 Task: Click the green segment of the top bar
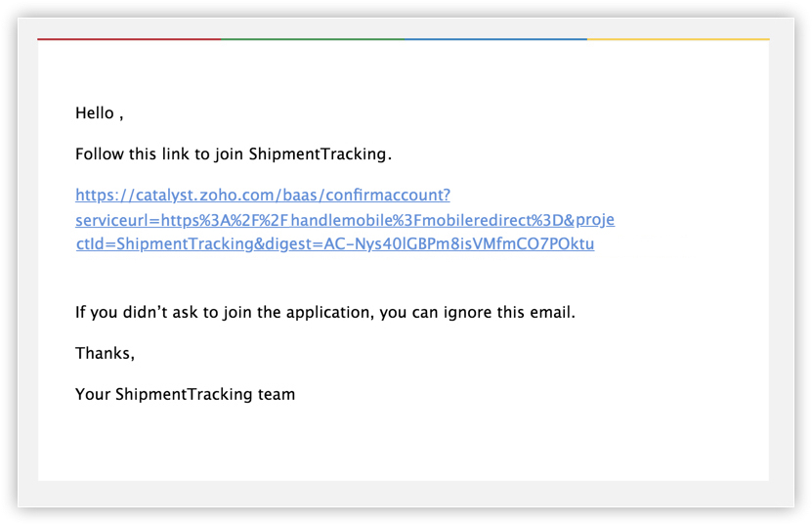[x=313, y=39]
